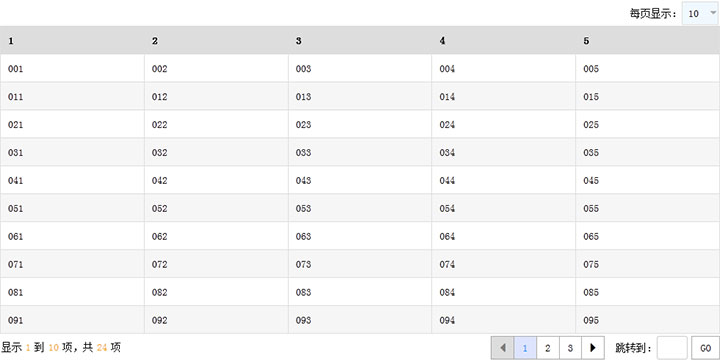Select table cell 045
This screenshot has width=720, height=361.
point(648,180)
